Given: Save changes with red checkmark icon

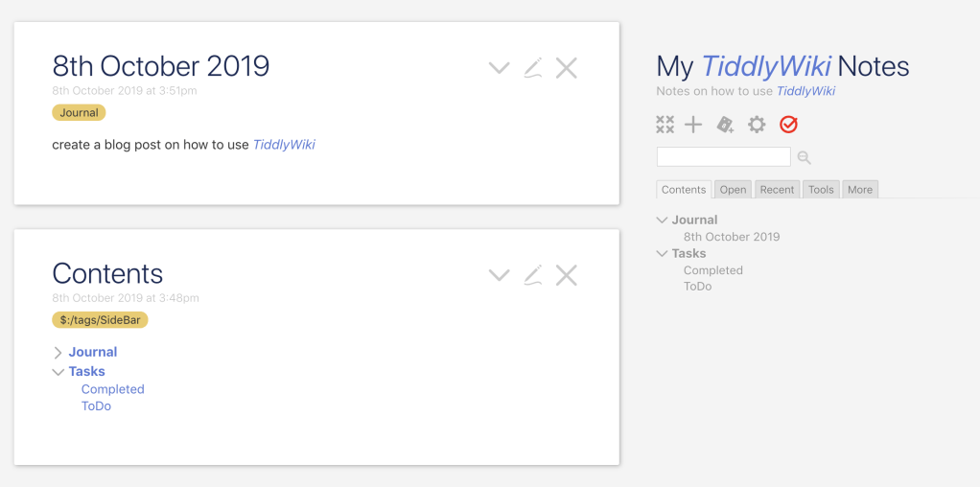Looking at the screenshot, I should [788, 125].
